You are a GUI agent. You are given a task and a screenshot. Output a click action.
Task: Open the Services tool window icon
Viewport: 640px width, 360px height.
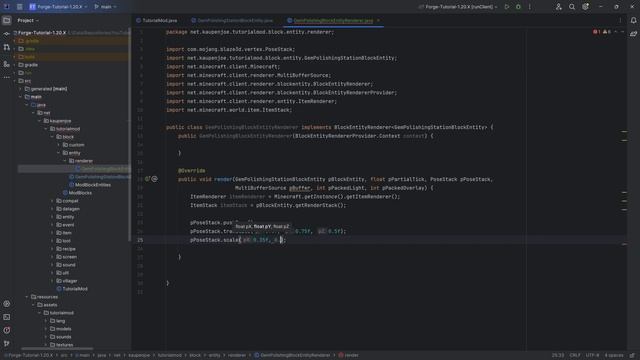pos(7,304)
